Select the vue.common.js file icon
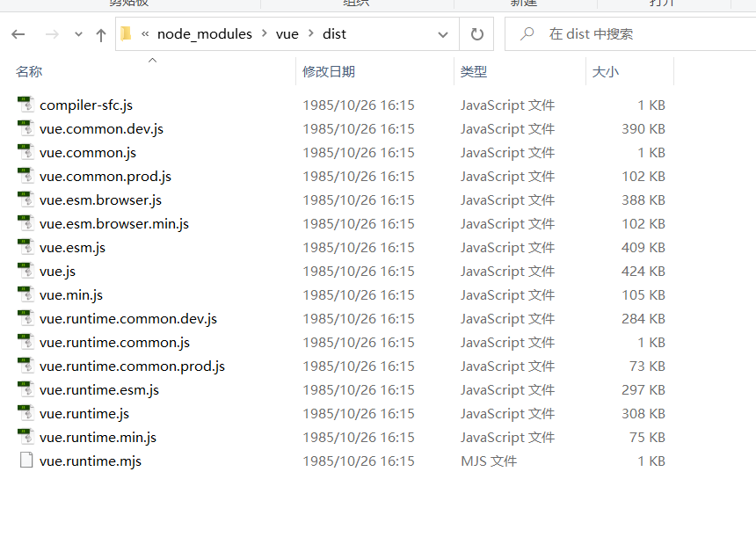This screenshot has height=537, width=756. [25, 152]
